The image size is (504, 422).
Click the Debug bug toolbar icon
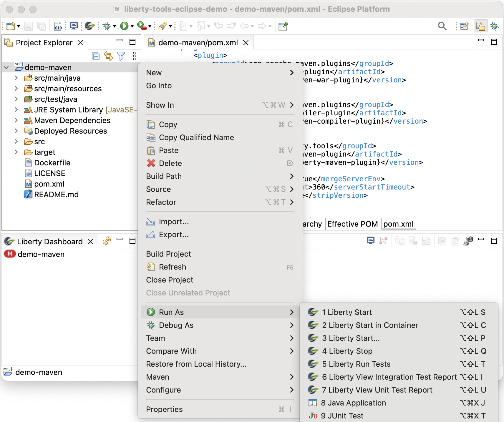pyautogui.click(x=107, y=26)
